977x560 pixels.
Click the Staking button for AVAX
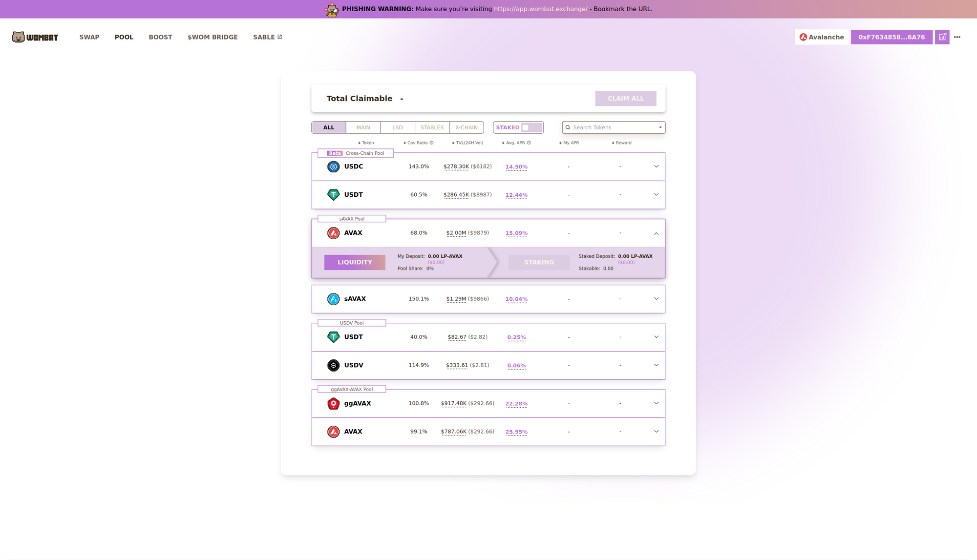[539, 262]
